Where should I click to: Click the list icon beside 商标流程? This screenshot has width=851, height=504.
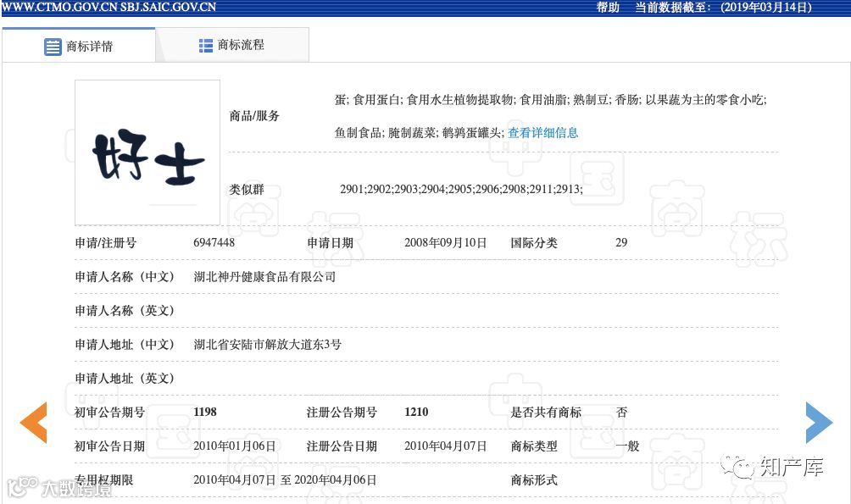pyautogui.click(x=206, y=46)
